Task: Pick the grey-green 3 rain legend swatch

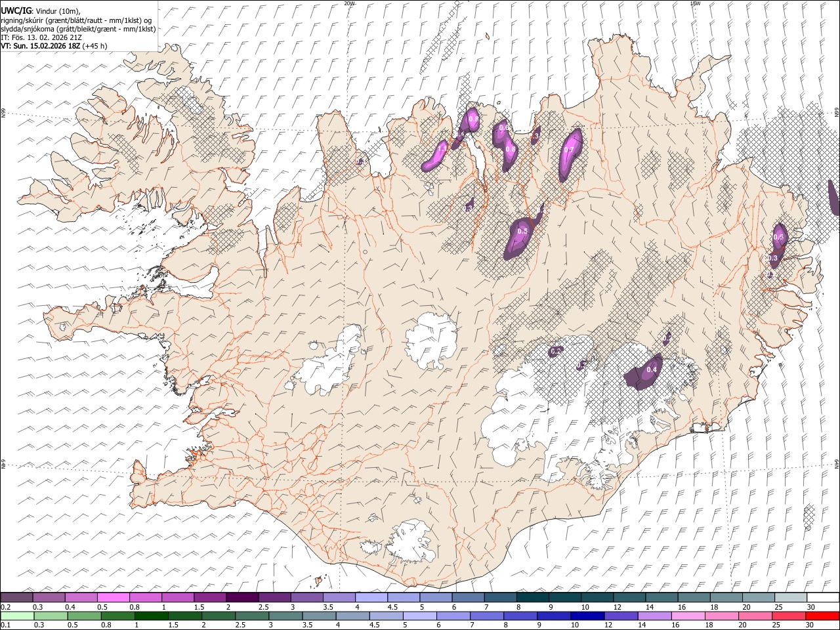Action: [x=286, y=616]
